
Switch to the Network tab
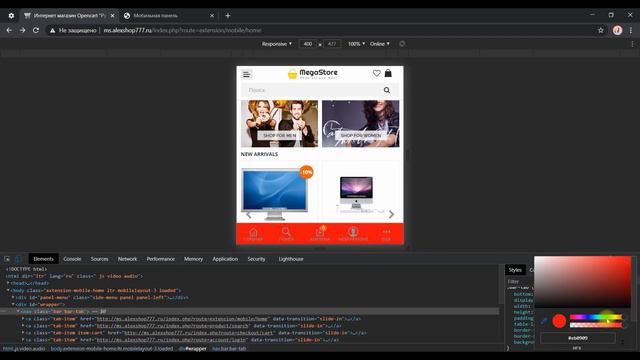127,259
